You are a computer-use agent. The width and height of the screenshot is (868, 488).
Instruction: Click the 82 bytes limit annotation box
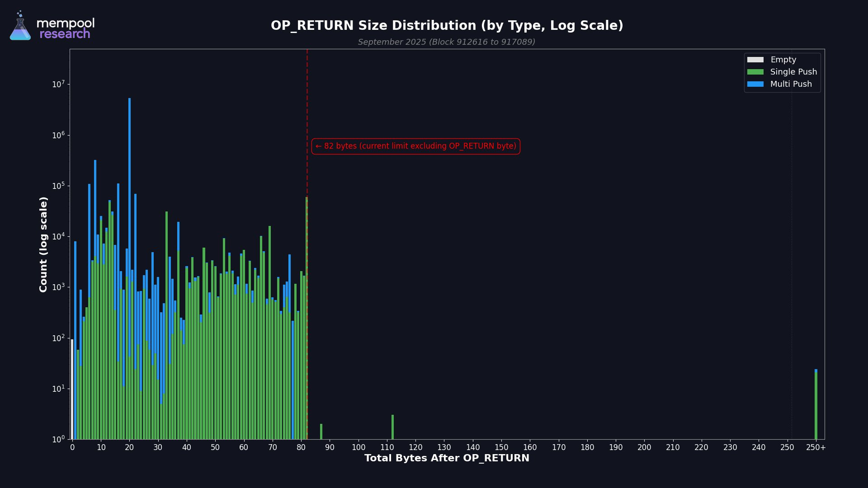click(x=415, y=146)
